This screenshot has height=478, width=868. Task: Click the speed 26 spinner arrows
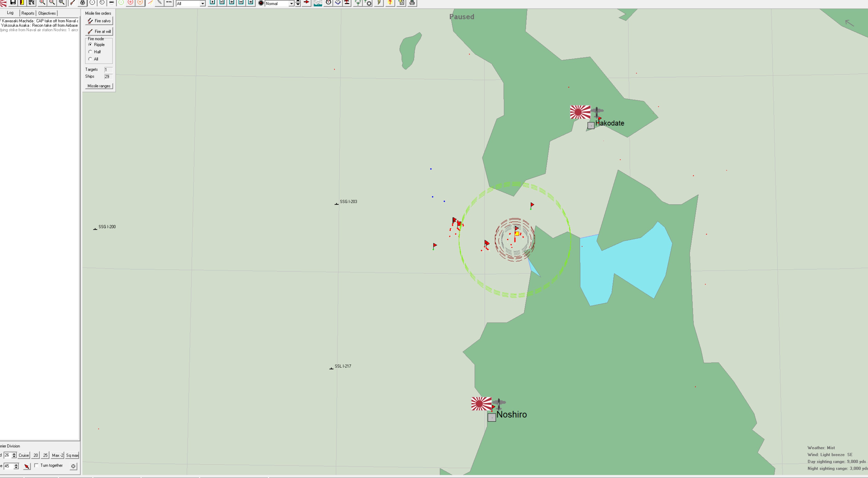pyautogui.click(x=14, y=455)
